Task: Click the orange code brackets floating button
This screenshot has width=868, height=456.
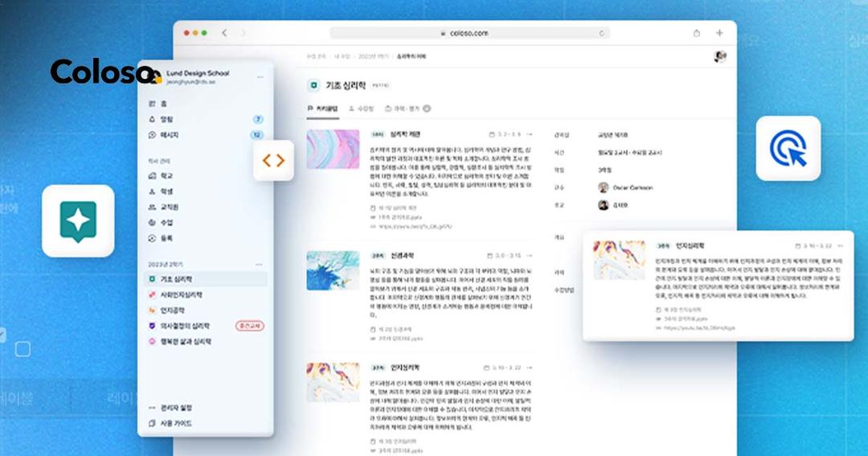Action: tap(273, 161)
